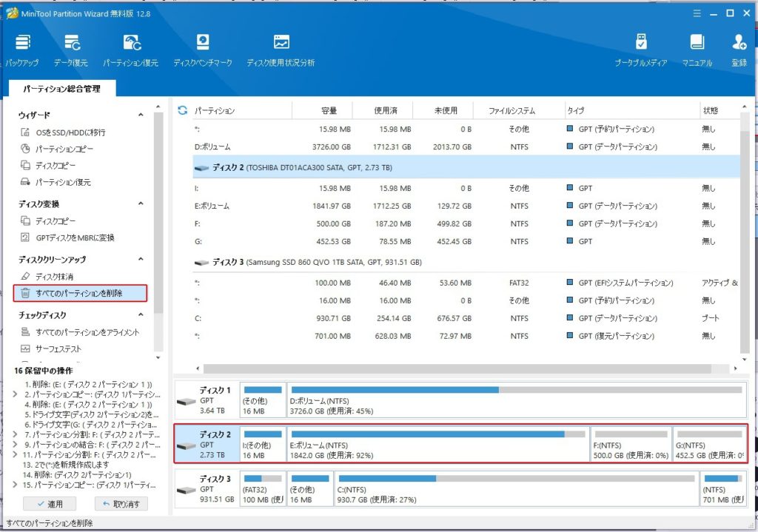Click すべてのパーティションを削除 in sidebar

click(x=80, y=293)
